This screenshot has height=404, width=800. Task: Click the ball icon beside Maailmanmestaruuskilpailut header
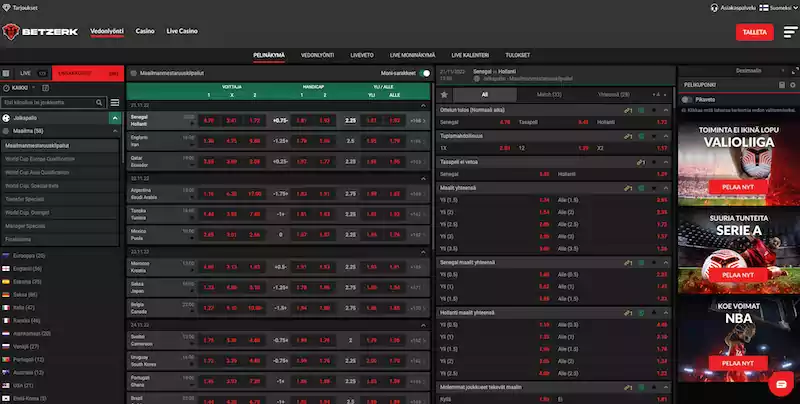point(134,73)
